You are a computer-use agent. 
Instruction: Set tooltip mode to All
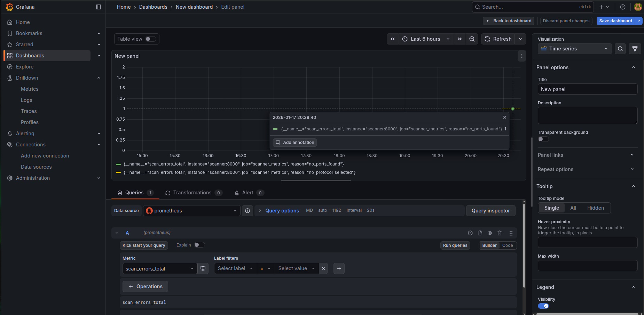coord(573,208)
